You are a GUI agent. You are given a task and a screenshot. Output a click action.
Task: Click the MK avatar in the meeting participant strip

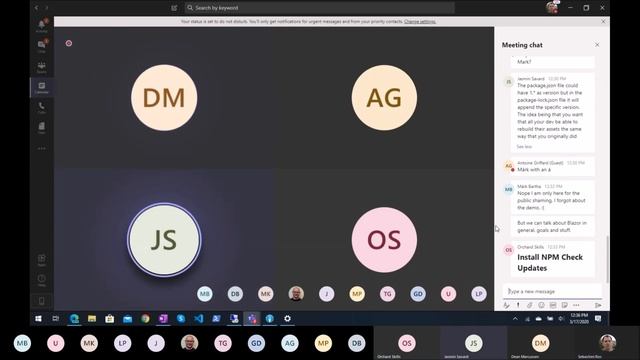(266, 294)
